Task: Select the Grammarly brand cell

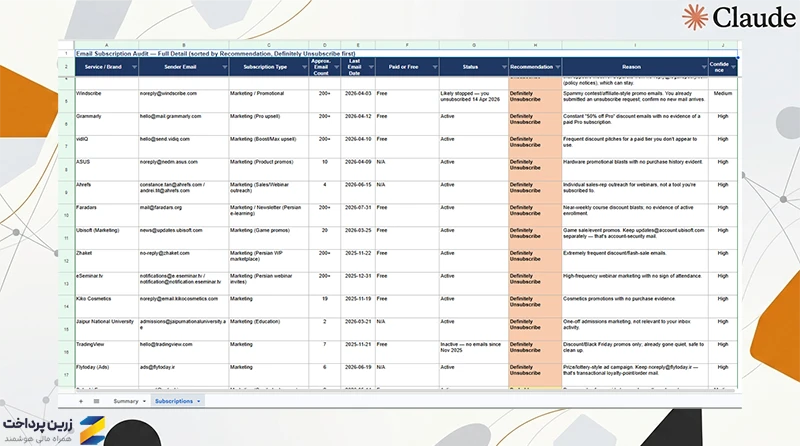Action: [x=107, y=124]
